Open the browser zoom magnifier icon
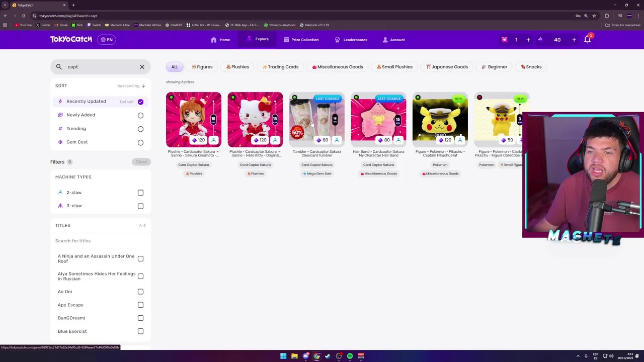This screenshot has height=362, width=644. pyautogui.click(x=586, y=16)
